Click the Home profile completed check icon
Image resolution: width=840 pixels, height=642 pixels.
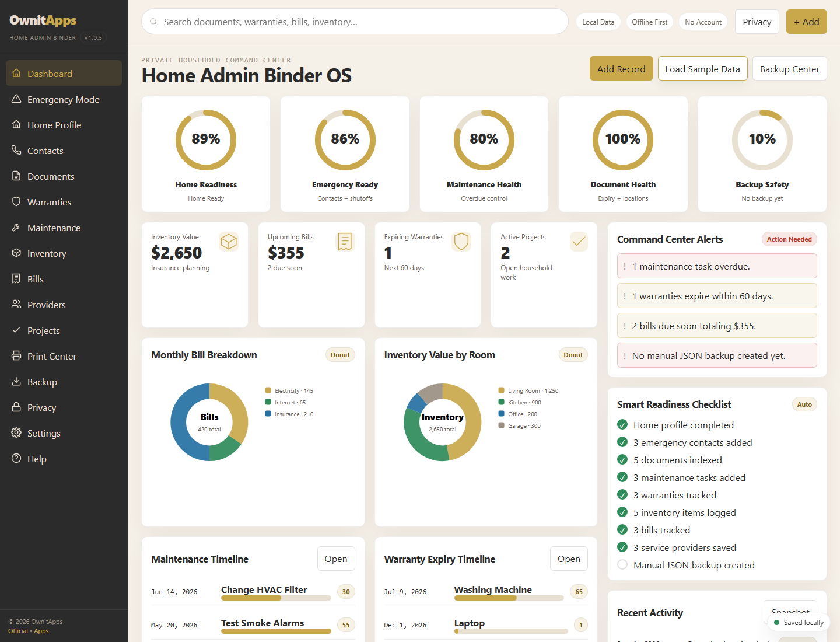[x=622, y=425]
